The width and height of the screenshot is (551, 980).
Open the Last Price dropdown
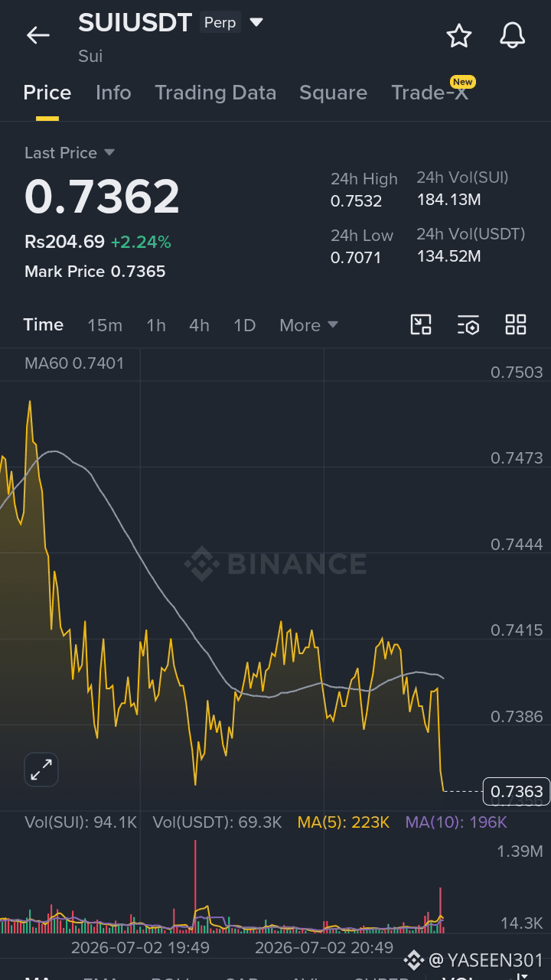pyautogui.click(x=70, y=153)
